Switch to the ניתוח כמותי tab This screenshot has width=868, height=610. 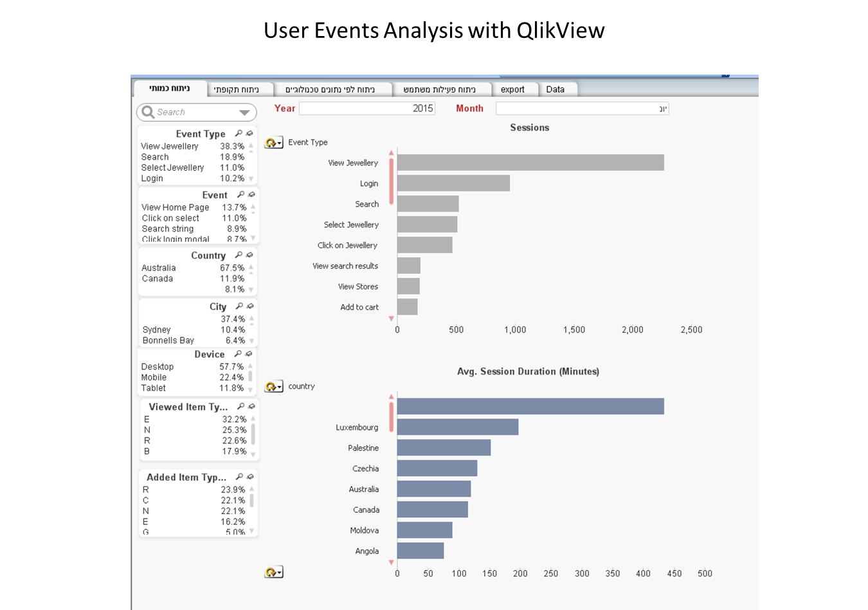(170, 89)
